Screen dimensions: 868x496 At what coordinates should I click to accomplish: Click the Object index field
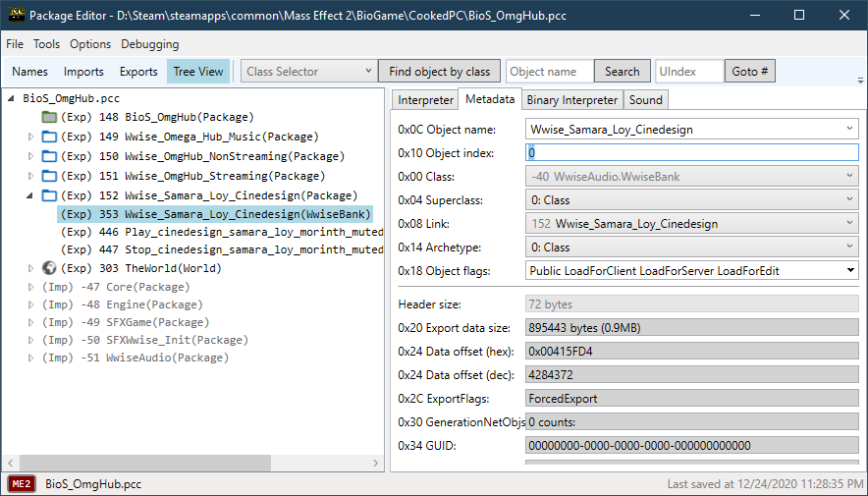(x=692, y=153)
